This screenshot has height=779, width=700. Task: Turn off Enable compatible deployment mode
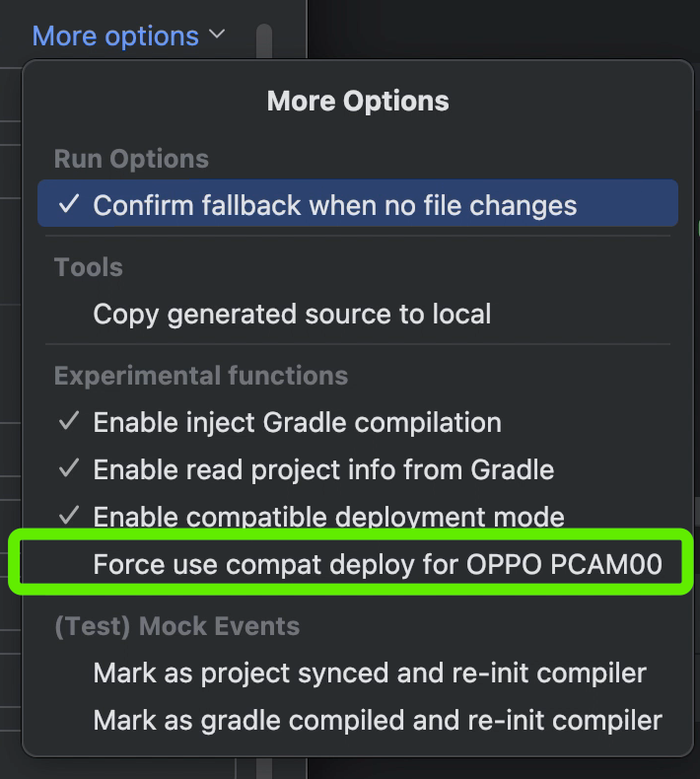click(358, 516)
